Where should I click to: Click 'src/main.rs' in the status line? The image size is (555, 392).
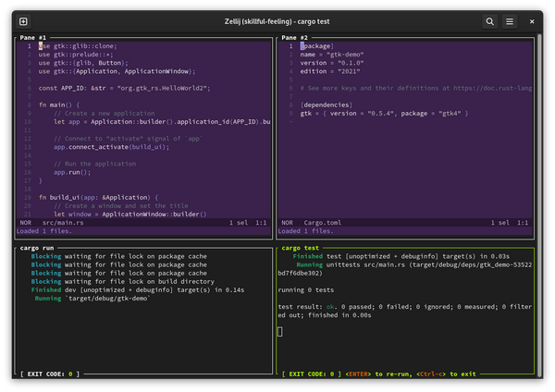point(63,223)
